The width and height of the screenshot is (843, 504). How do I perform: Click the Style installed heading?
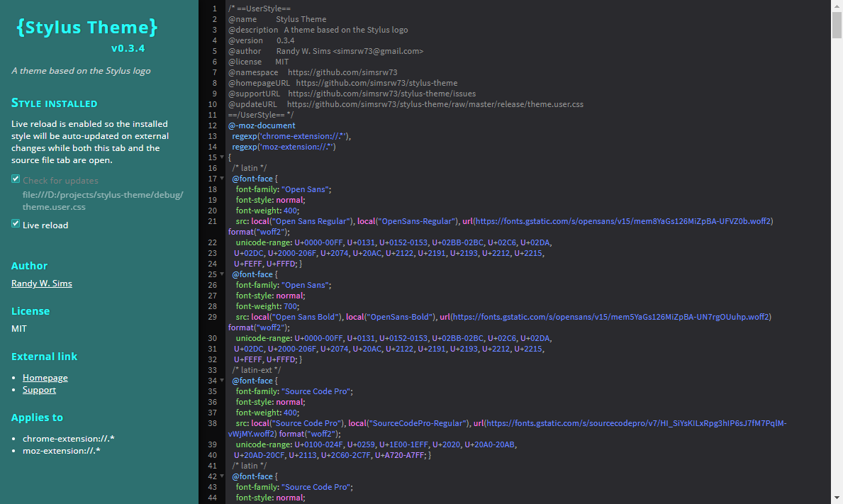[55, 103]
